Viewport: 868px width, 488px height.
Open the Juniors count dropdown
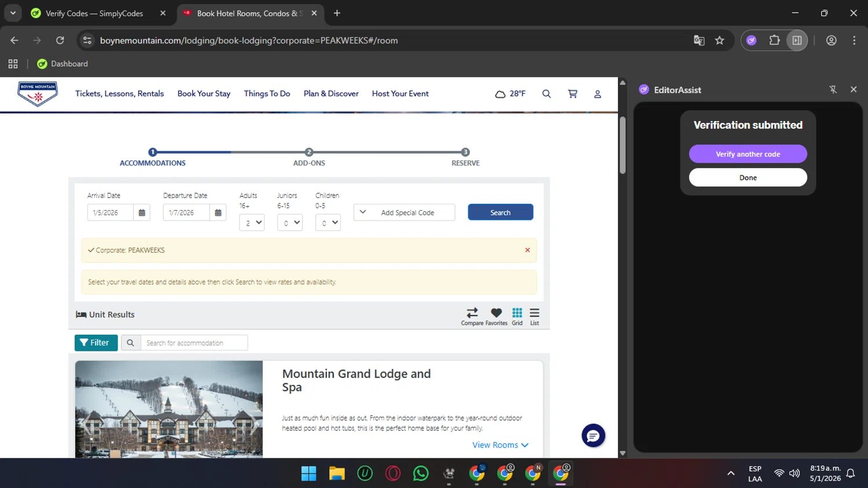click(290, 223)
